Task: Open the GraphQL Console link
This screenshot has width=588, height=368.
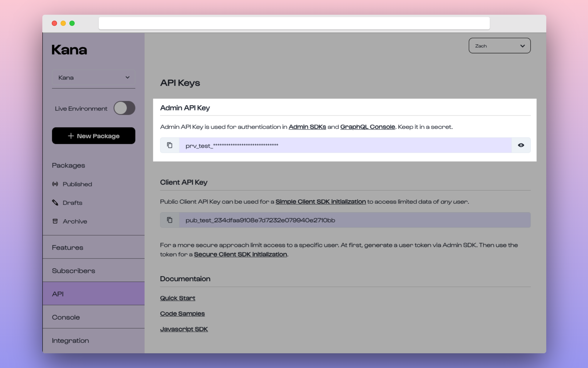Action: 367,127
